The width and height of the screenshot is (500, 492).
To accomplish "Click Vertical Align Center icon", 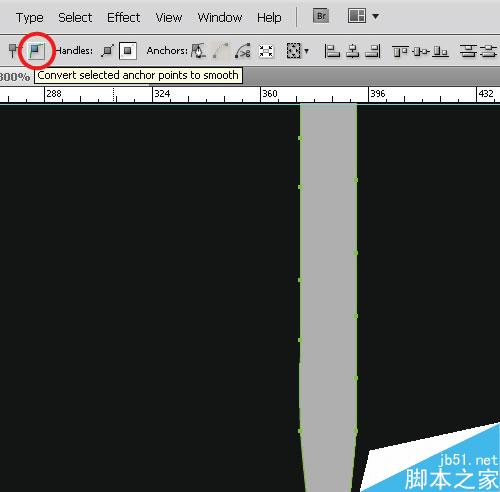I will coord(420,51).
